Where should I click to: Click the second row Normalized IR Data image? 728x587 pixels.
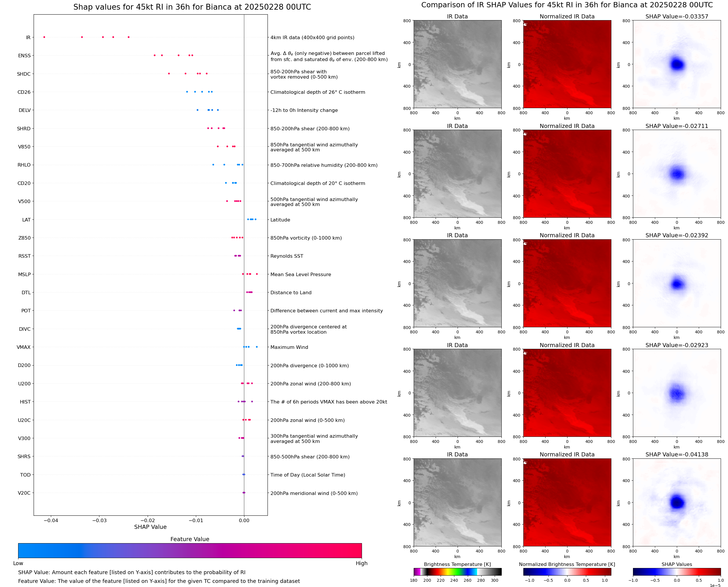[x=567, y=174]
